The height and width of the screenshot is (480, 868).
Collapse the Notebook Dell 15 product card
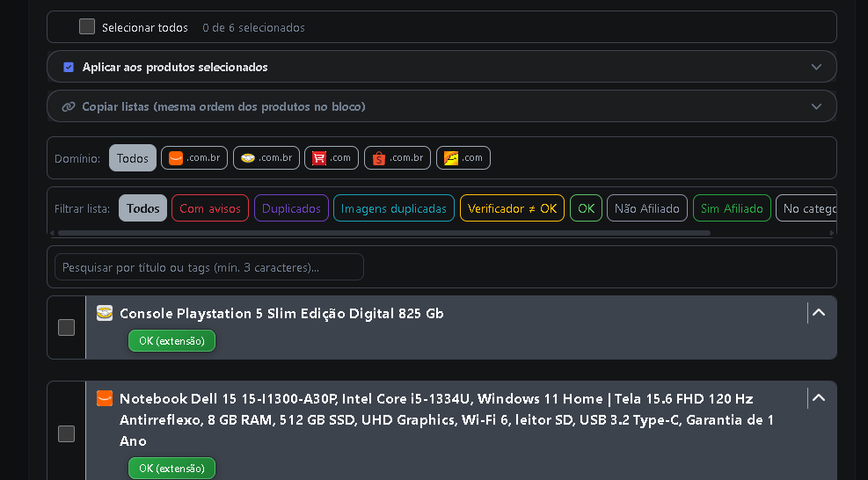tap(819, 397)
